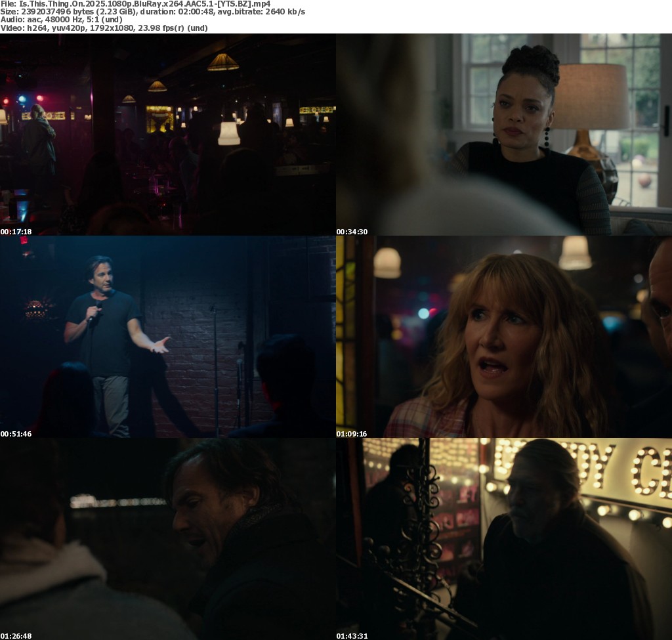Select the 01:26:48 timestamp label
Image resolution: width=672 pixels, height=640 pixels.
[16, 636]
